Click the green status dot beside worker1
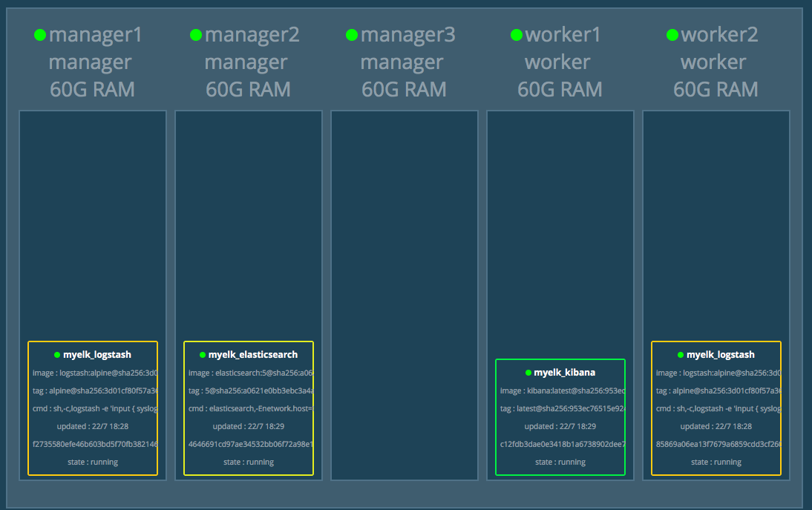This screenshot has width=812, height=510. (x=517, y=35)
